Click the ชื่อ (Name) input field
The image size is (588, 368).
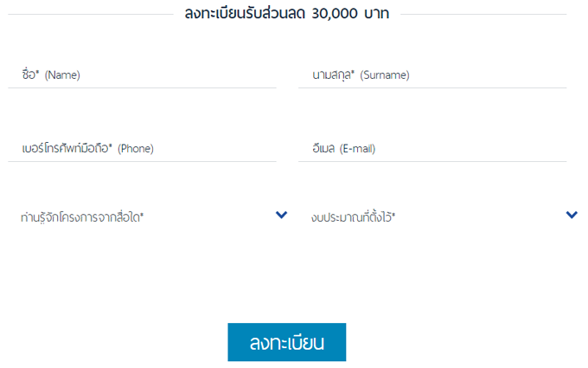[x=147, y=75]
